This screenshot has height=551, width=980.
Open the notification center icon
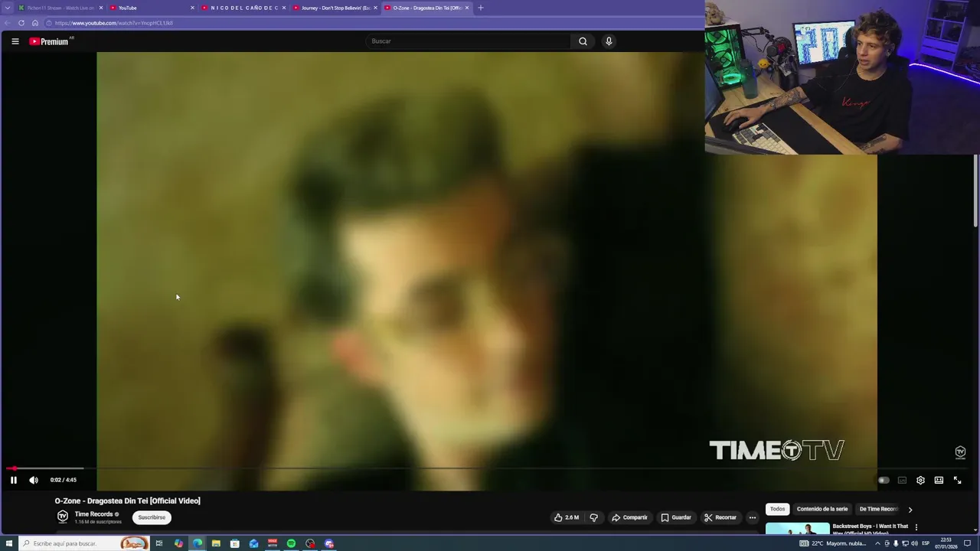click(968, 543)
